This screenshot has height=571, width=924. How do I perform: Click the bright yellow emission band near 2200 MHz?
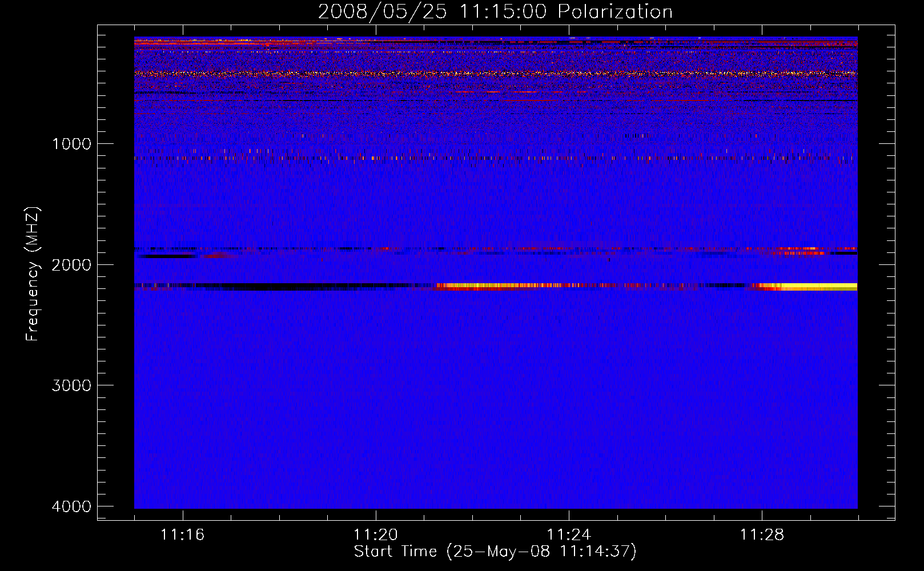pos(805,287)
